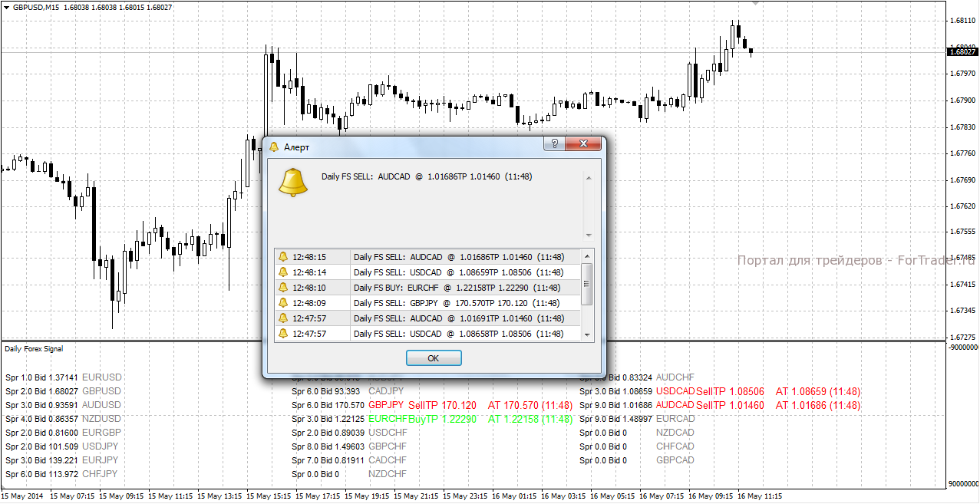Click the alert list scroll up arrow
Image resolution: width=980 pixels, height=504 pixels.
(x=588, y=256)
